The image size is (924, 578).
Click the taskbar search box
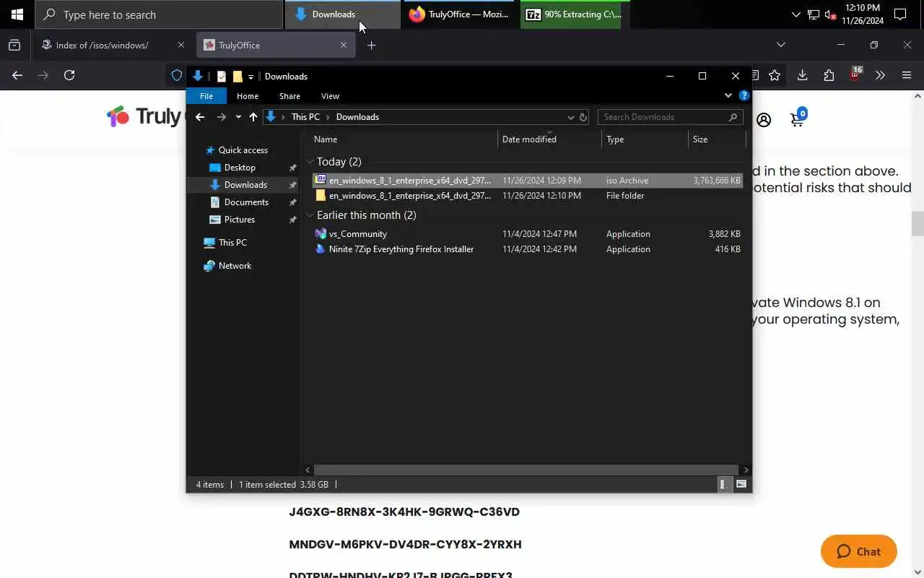(159, 14)
